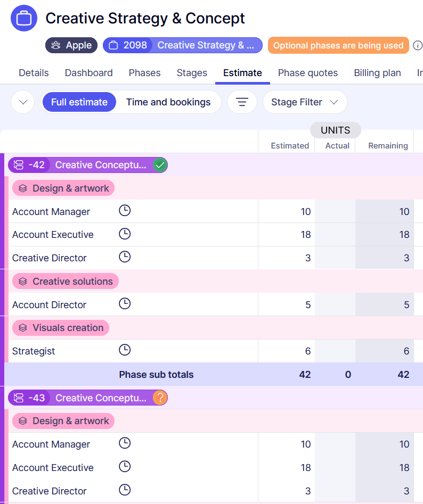Click layers icon on Visuals creation stage
The height and width of the screenshot is (504, 423).
point(23,328)
